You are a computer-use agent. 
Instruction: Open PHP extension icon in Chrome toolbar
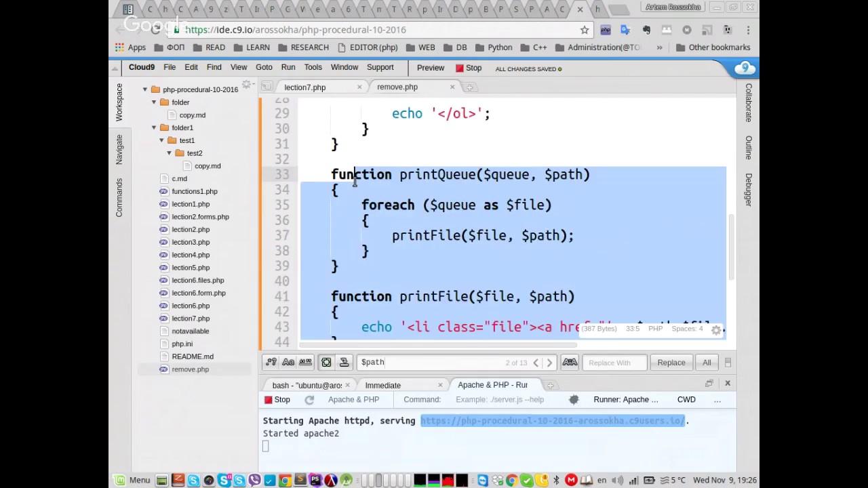[x=606, y=30]
